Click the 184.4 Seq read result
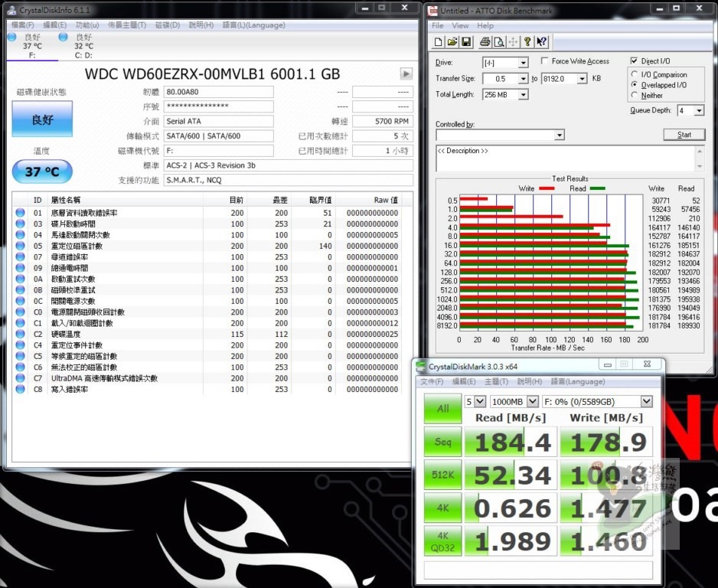Screen dimensions: 718x588 [511, 443]
